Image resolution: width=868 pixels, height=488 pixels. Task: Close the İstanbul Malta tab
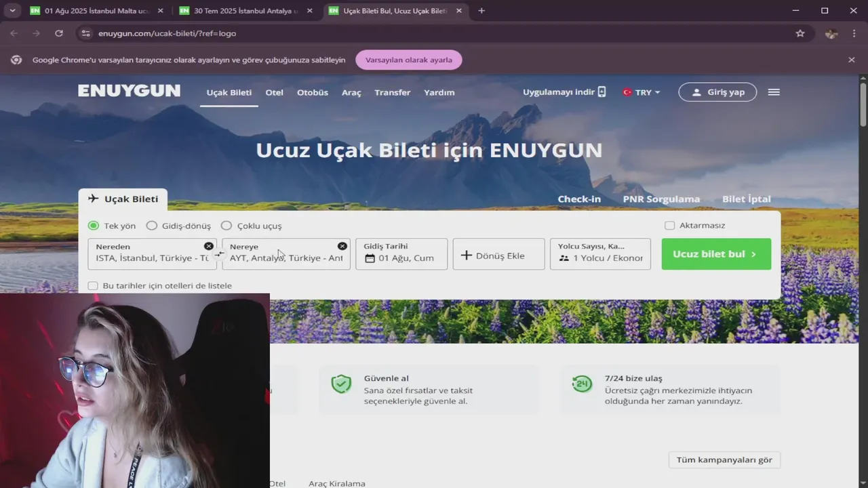point(160,11)
